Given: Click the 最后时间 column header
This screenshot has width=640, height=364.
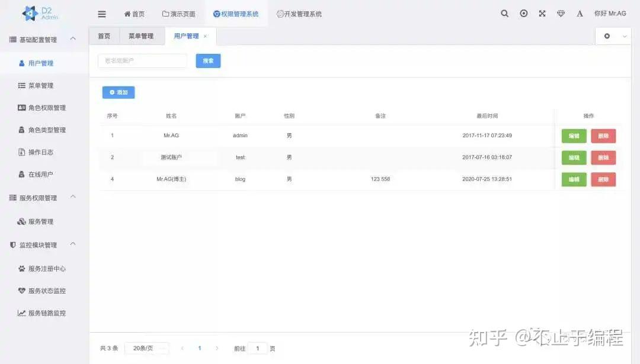Looking at the screenshot, I should click(487, 116).
